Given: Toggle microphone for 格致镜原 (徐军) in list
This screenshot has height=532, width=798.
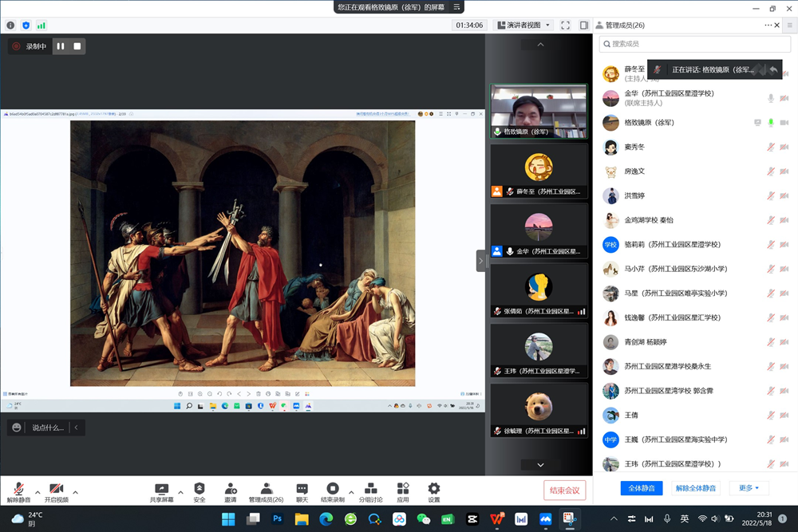Looking at the screenshot, I should click(x=771, y=123).
